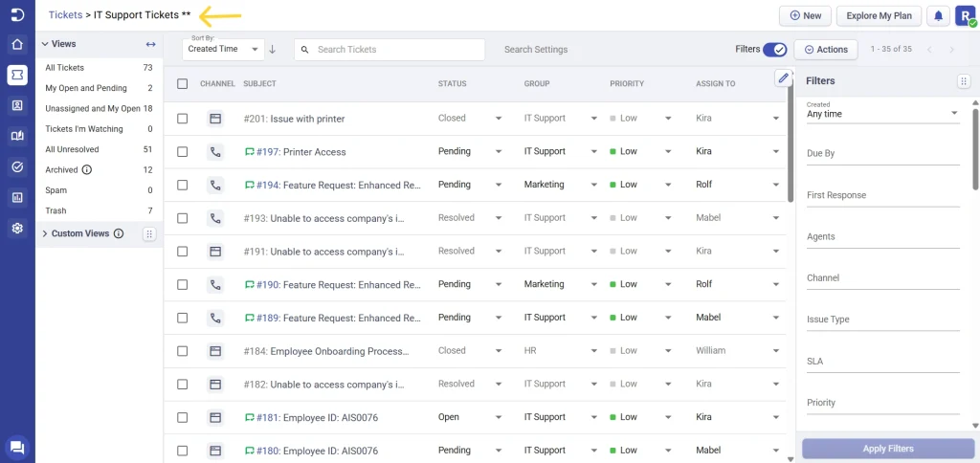
Task: Click the ticket list vertical scrollbar
Action: pyautogui.click(x=791, y=143)
